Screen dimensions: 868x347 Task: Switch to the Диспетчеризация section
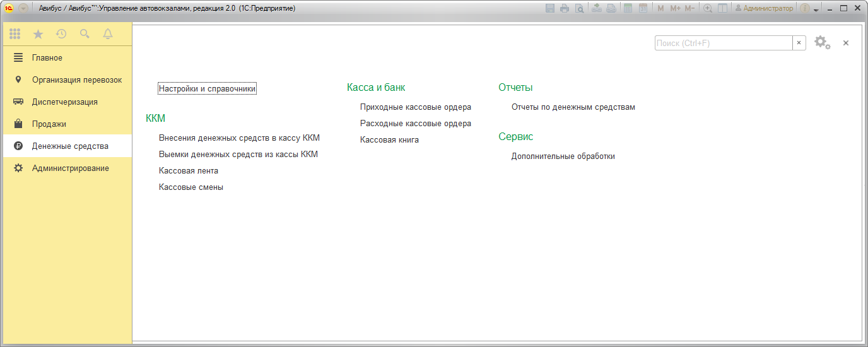(x=64, y=102)
